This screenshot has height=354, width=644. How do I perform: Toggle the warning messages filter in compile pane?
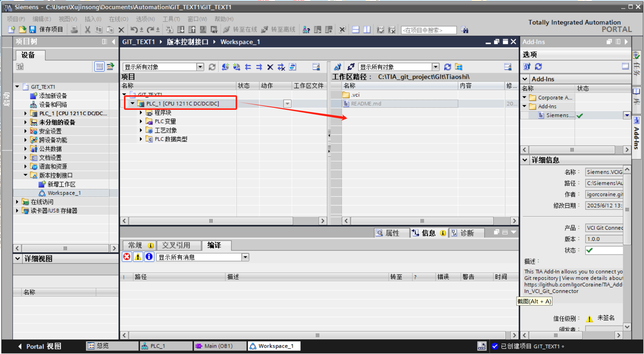point(138,256)
